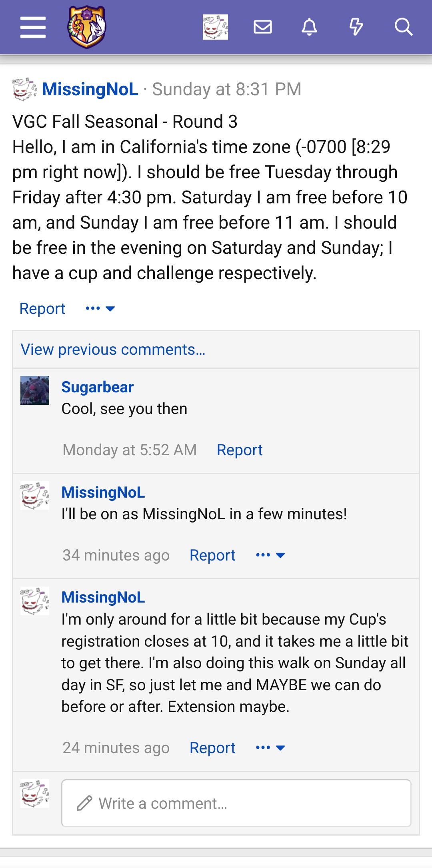
Task: Expand more options on 34 minutes ago comment
Action: point(270,555)
